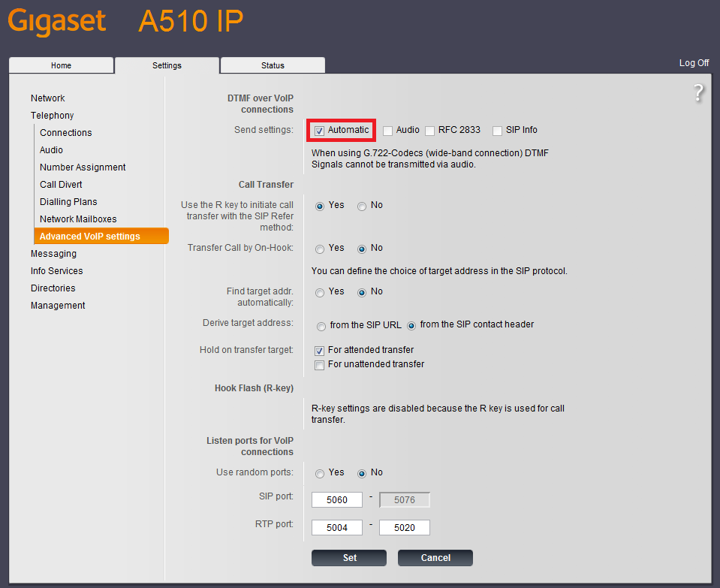Choose from the SIP URL option
This screenshot has height=588, width=720.
coord(321,326)
